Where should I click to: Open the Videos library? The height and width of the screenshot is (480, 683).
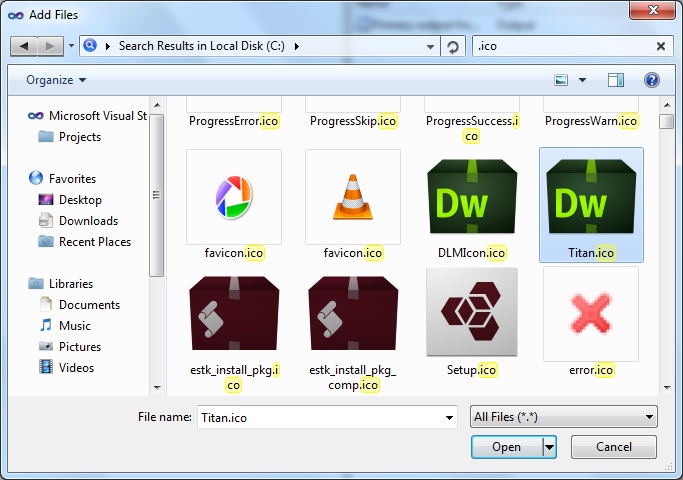click(x=67, y=368)
